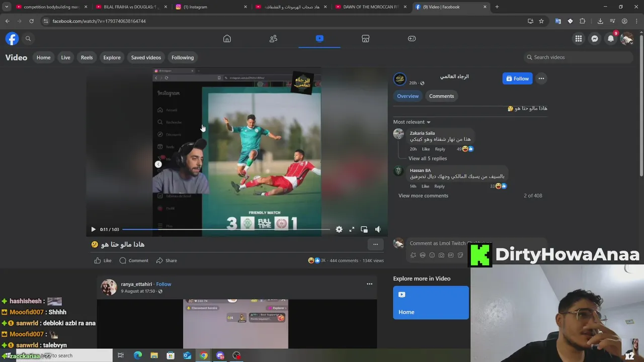Screen dimensions: 644x362
Task: Open the Live video tab
Action: (65, 57)
